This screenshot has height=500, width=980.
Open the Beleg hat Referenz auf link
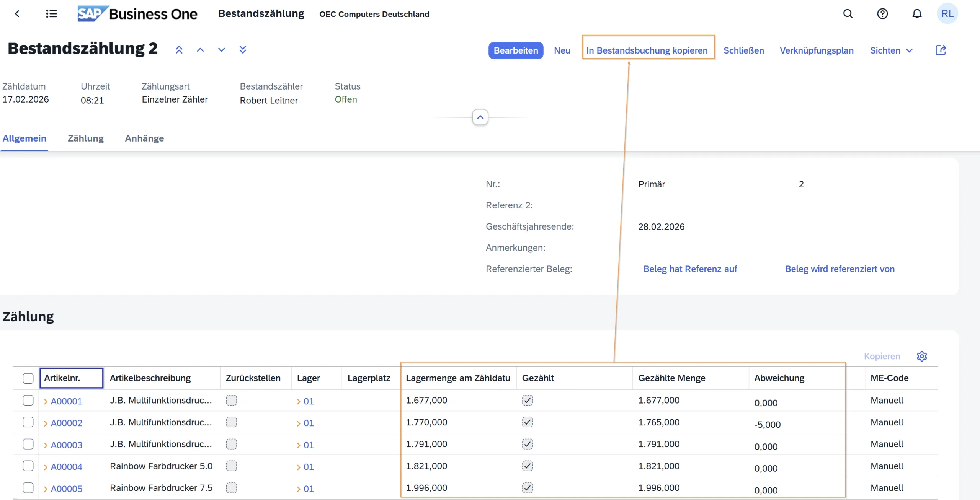[x=690, y=269]
